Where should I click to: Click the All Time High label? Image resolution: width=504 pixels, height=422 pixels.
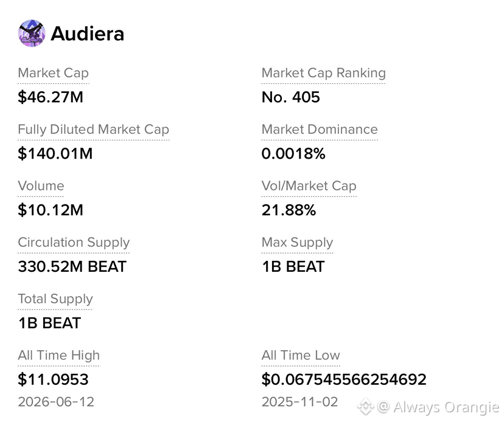[59, 355]
